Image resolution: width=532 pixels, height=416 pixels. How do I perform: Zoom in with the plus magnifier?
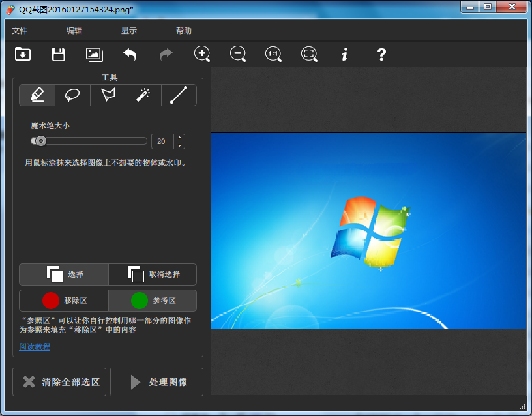[x=202, y=54]
